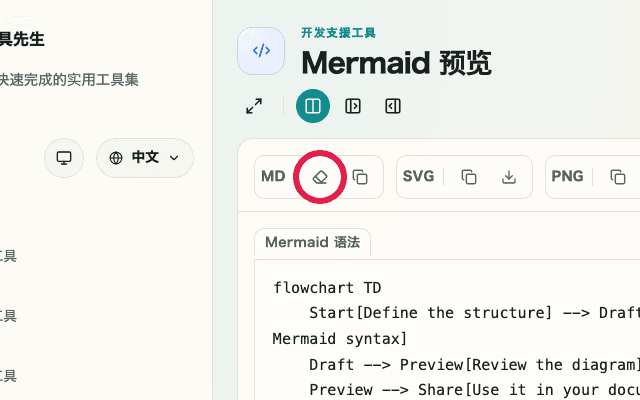640x400 pixels.
Task: Copy the SVG to clipboard
Action: [x=469, y=177]
